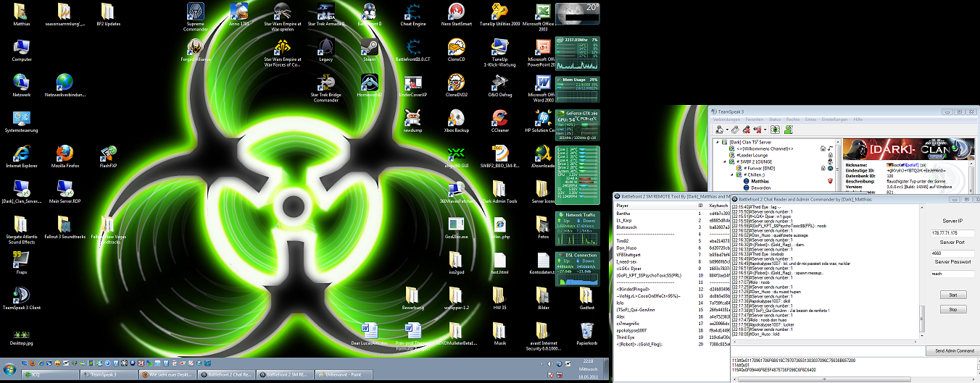The image size is (980, 383).
Task: Open the Einstellungen menu in TeamSpeak
Action: 834,119
